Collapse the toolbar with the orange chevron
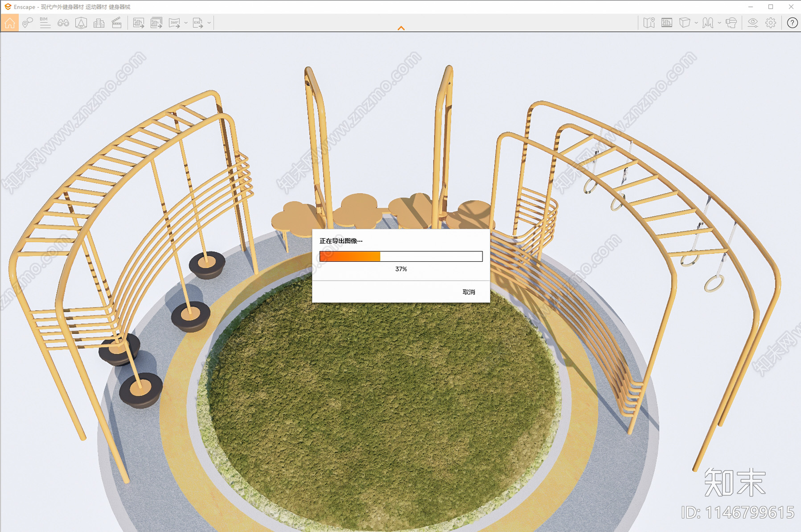Viewport: 801px width, 532px height. (x=401, y=29)
